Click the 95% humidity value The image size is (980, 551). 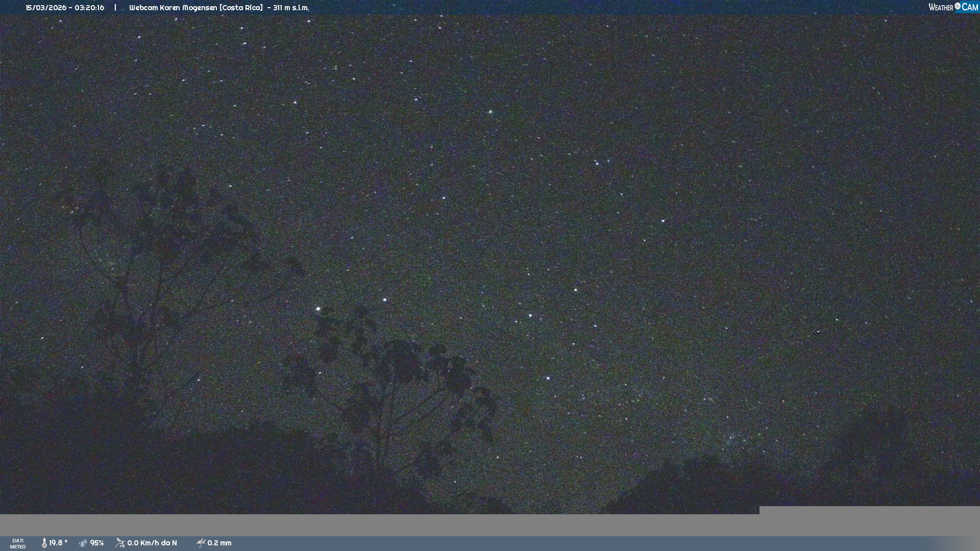click(x=97, y=543)
